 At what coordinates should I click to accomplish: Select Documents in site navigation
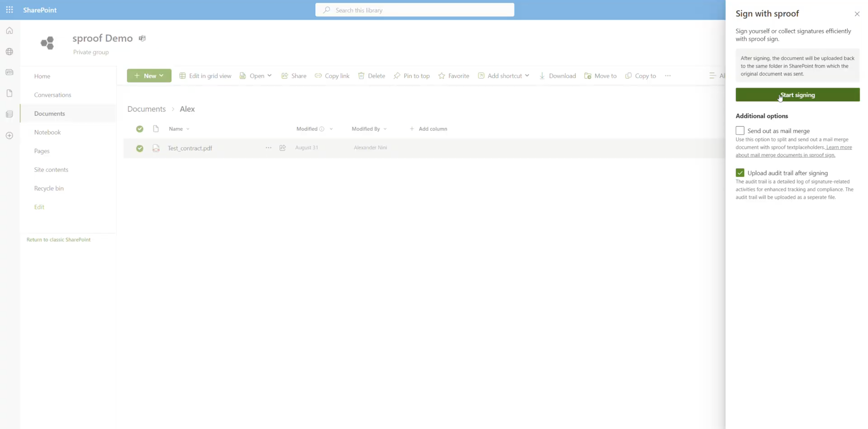click(49, 114)
